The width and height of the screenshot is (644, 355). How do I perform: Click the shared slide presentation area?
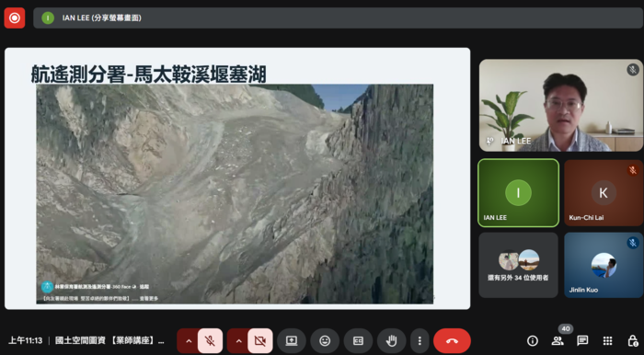click(x=237, y=178)
